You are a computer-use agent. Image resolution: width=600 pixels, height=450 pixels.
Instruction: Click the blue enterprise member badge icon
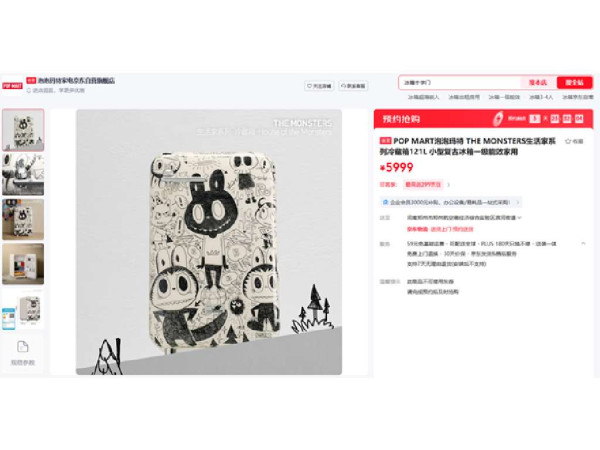(385, 202)
